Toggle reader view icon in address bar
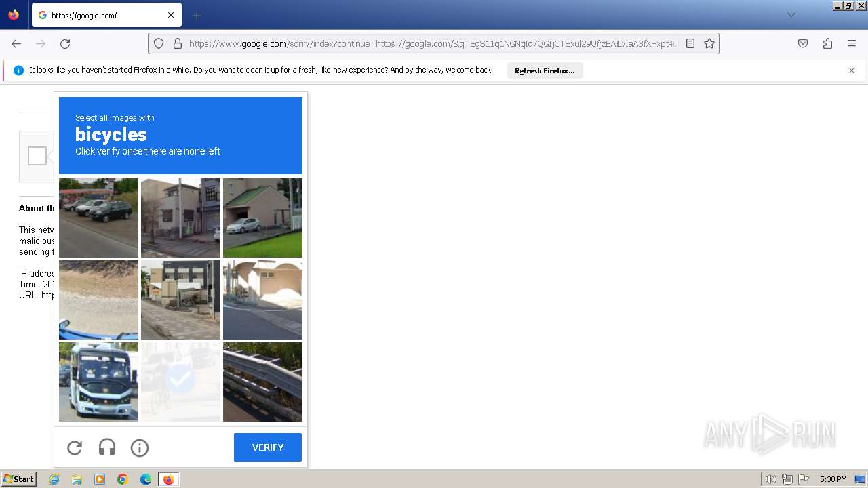 coord(690,43)
